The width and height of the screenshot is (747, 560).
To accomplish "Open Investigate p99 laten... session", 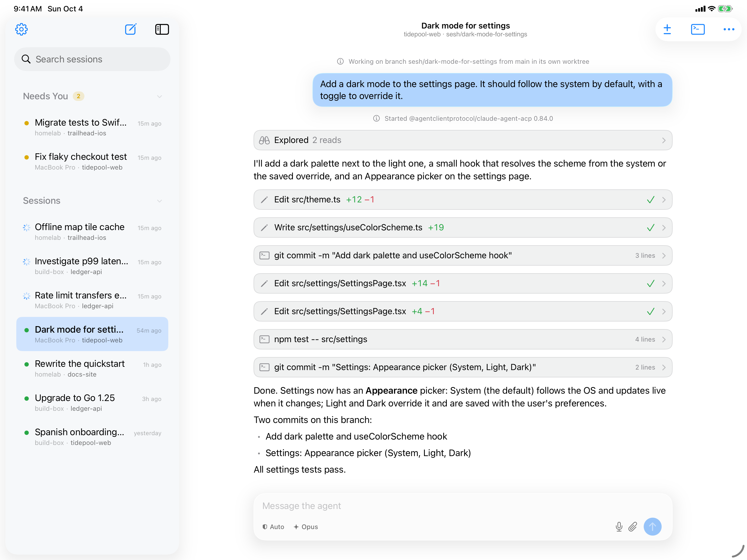I will pyautogui.click(x=92, y=266).
